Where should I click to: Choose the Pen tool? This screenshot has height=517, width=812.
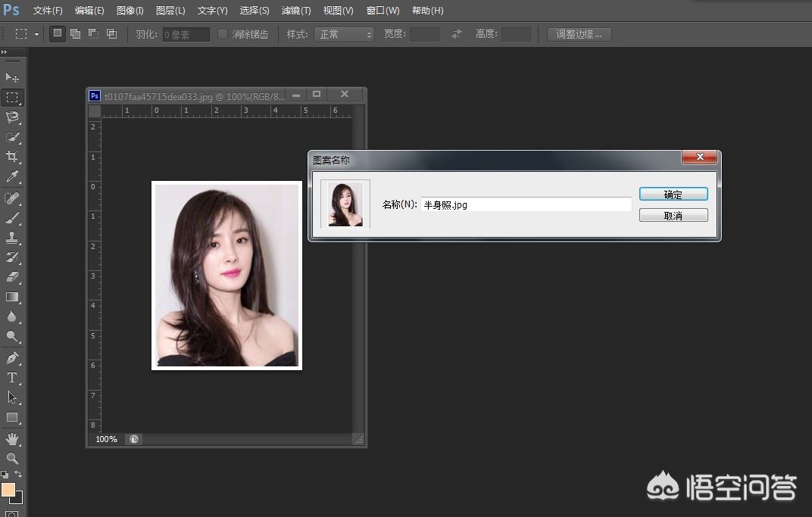coord(12,357)
